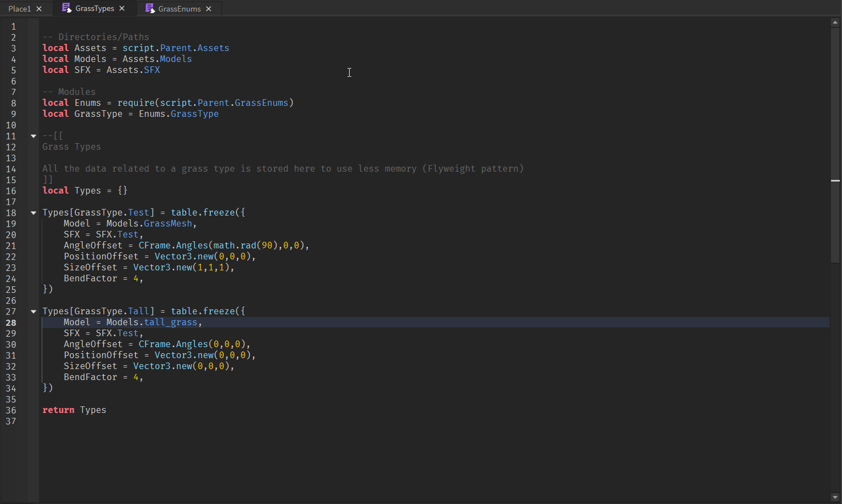Select the GrassTypes tab label
This screenshot has width=842, height=504.
pos(94,8)
